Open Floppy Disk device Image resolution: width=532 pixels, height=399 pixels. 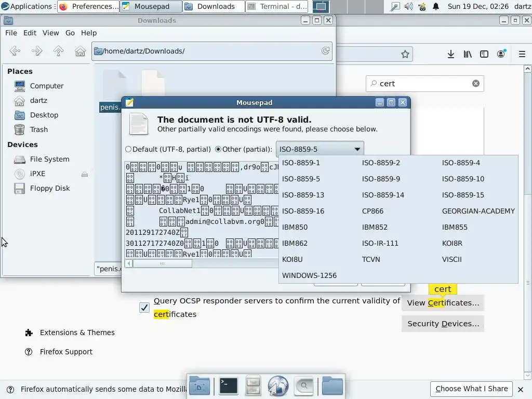coord(50,188)
